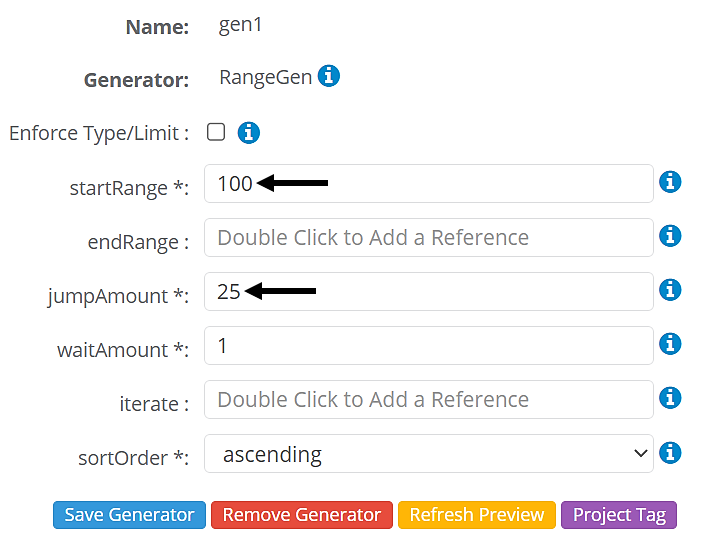Screen dimensions: 724x553
Task: Click the waitAmount input field
Action: coord(428,346)
